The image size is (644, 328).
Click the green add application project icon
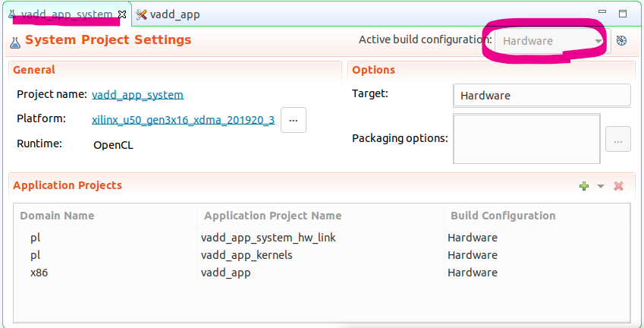(583, 186)
